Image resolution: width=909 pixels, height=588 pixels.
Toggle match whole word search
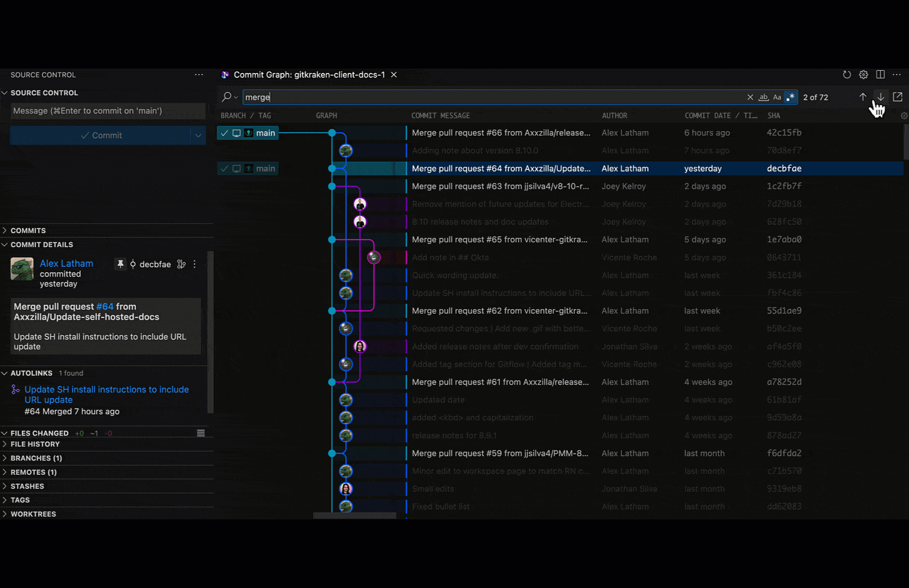pos(764,97)
